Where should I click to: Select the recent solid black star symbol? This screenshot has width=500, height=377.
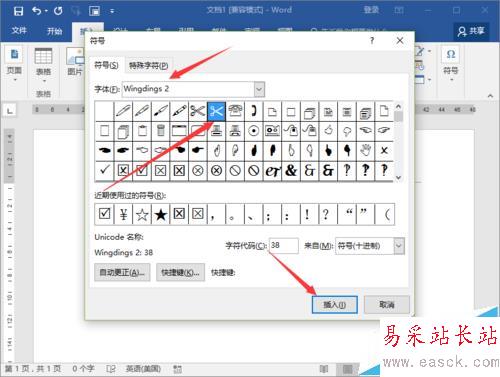161,214
